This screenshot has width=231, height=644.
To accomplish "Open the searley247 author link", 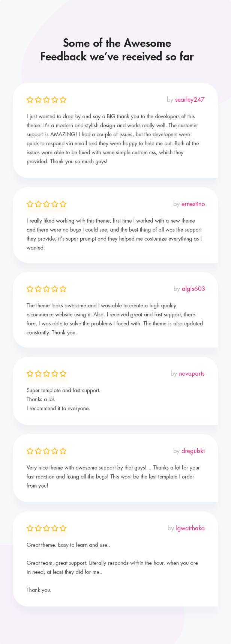I will point(190,99).
